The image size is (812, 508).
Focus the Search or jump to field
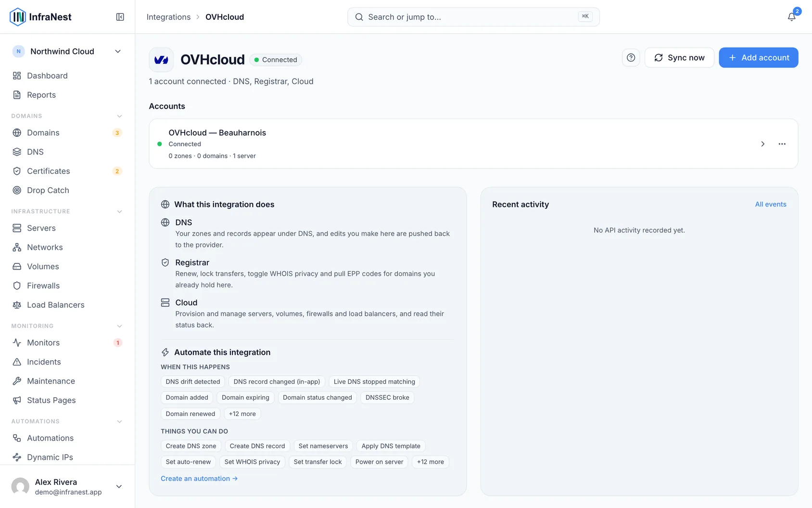tap(473, 17)
